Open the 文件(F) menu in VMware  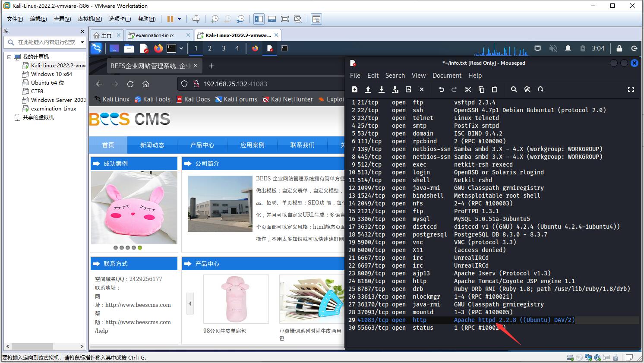[15, 19]
